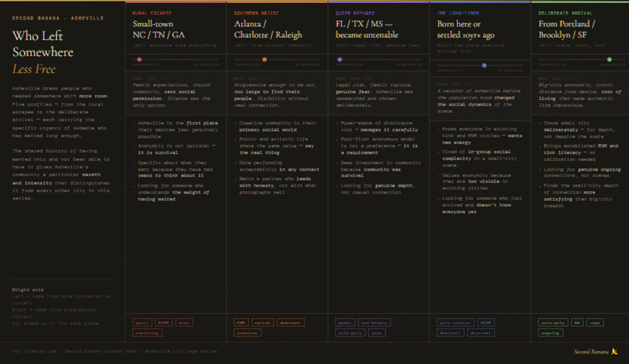Click the green 'solo-poly' tag under Deliberate Arrival

(x=554, y=322)
